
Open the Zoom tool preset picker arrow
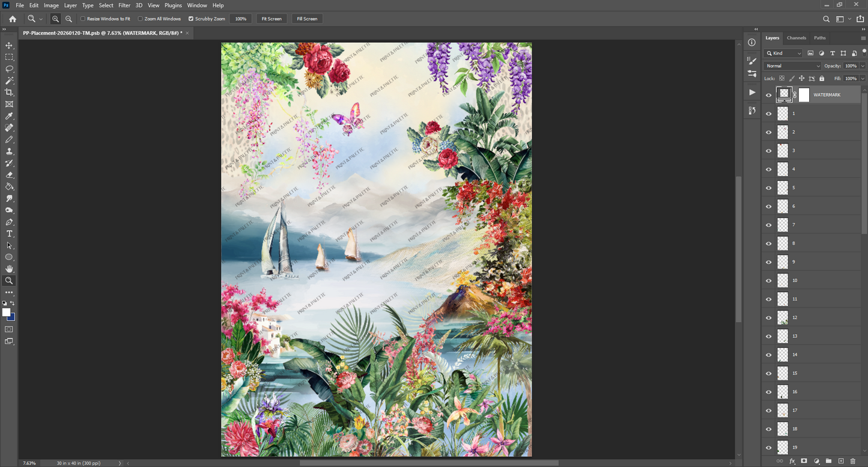tap(41, 19)
